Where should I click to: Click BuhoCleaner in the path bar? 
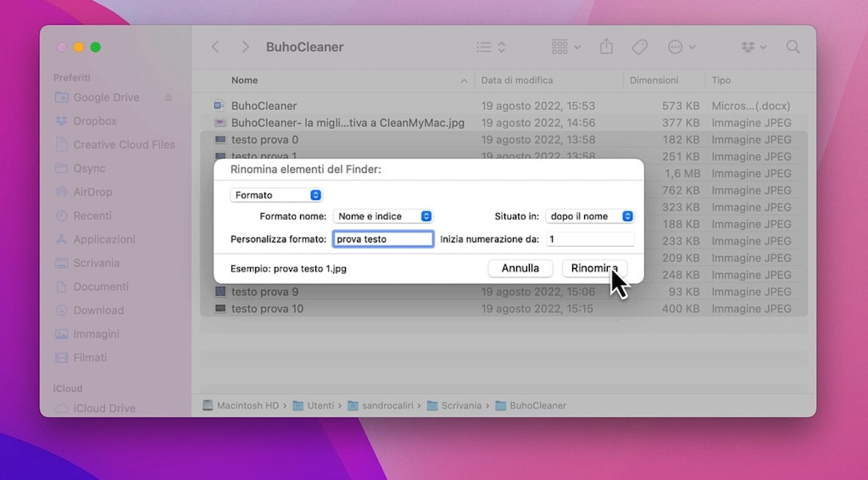(x=531, y=405)
